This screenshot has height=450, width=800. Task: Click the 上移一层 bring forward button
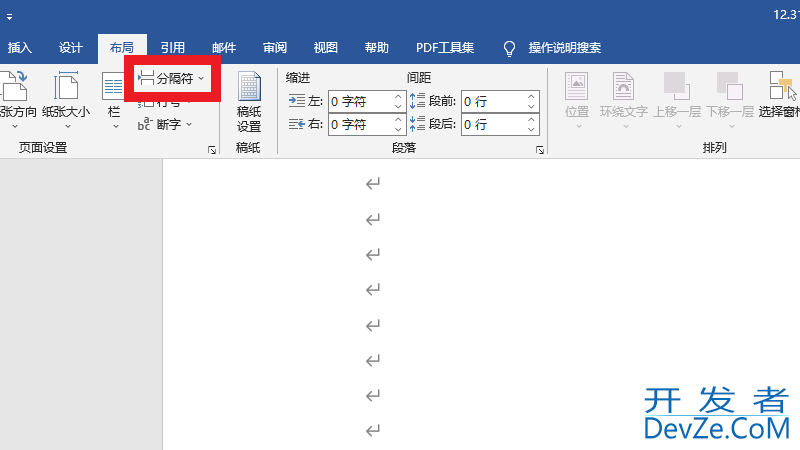point(677,100)
